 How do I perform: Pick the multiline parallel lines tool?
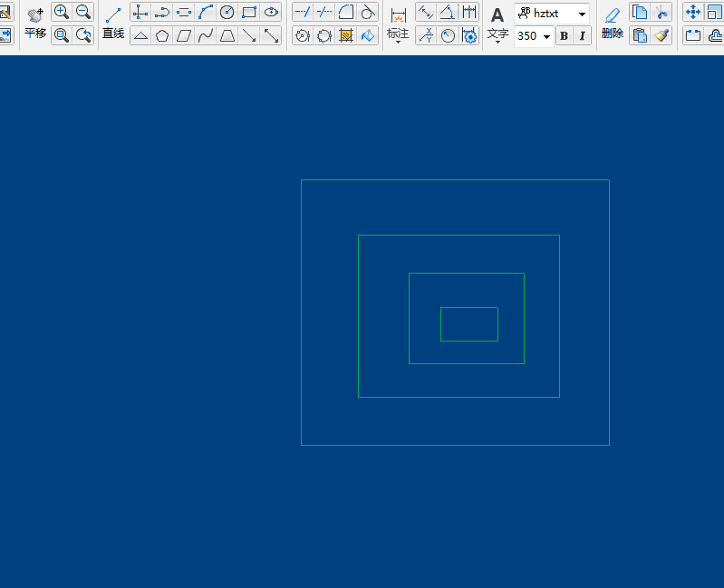click(184, 13)
